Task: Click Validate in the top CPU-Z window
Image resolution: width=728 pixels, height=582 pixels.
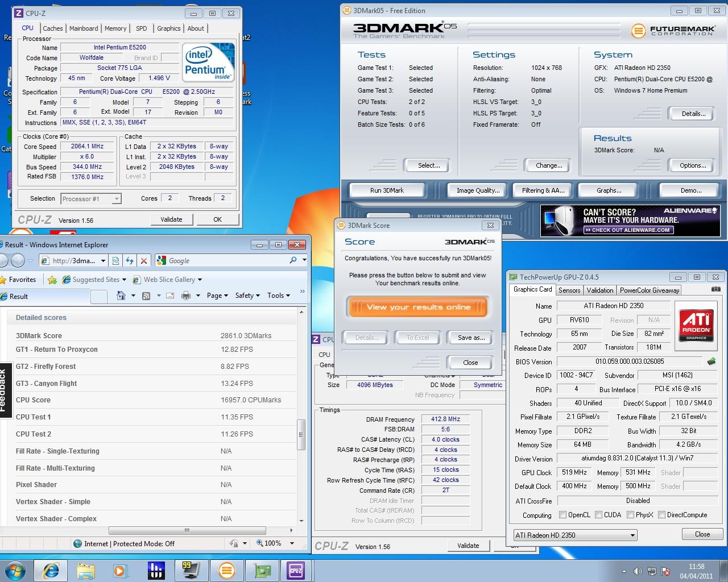Action: click(x=171, y=219)
